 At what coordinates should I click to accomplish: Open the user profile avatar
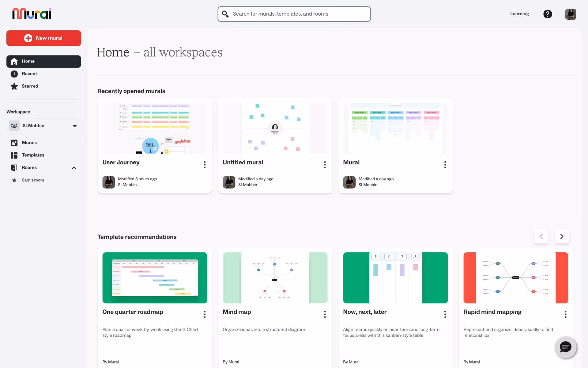(x=570, y=14)
